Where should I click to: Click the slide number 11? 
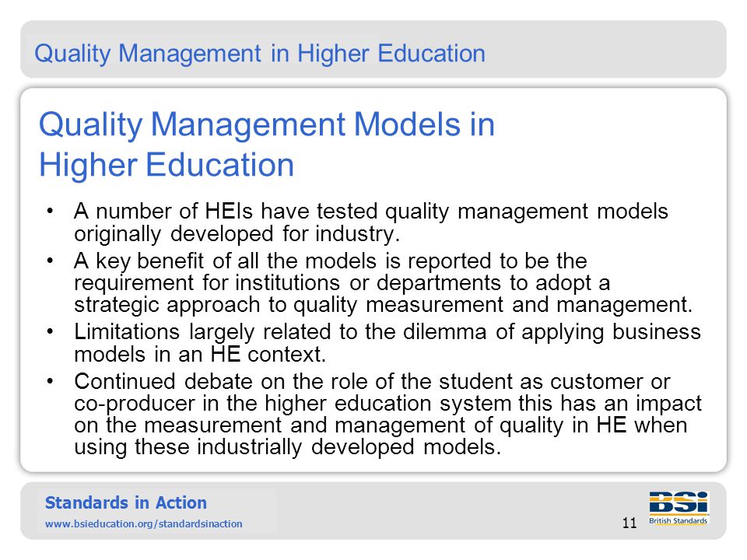click(630, 523)
